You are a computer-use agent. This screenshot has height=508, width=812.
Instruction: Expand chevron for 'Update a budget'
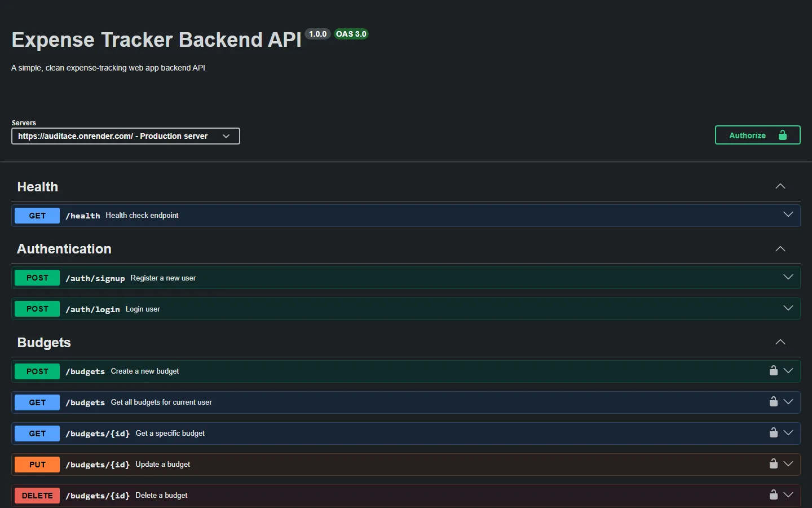pos(788,464)
